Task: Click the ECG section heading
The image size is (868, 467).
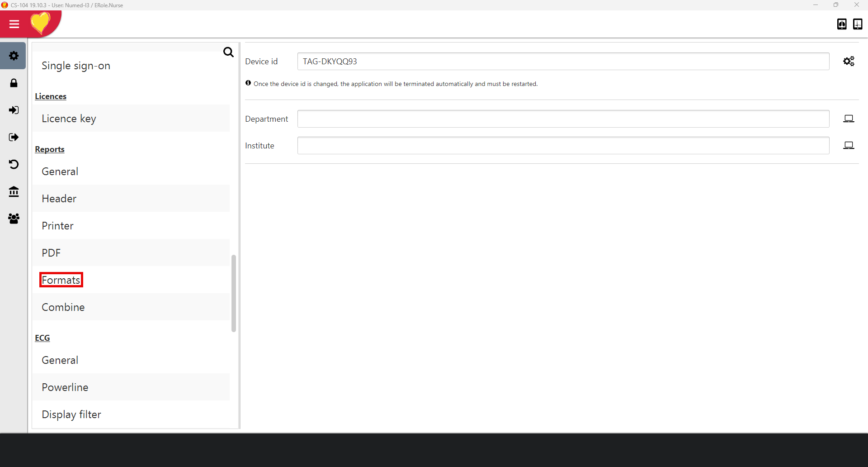Action: click(42, 338)
